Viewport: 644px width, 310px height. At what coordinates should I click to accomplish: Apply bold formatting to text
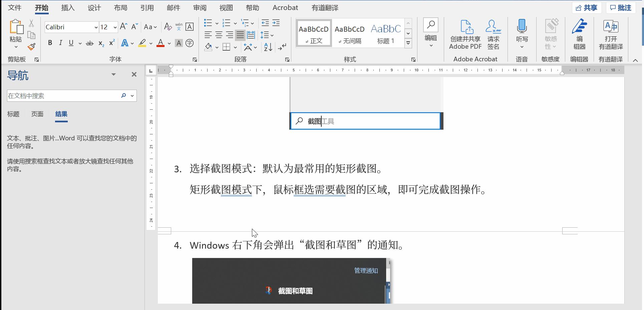coord(50,43)
